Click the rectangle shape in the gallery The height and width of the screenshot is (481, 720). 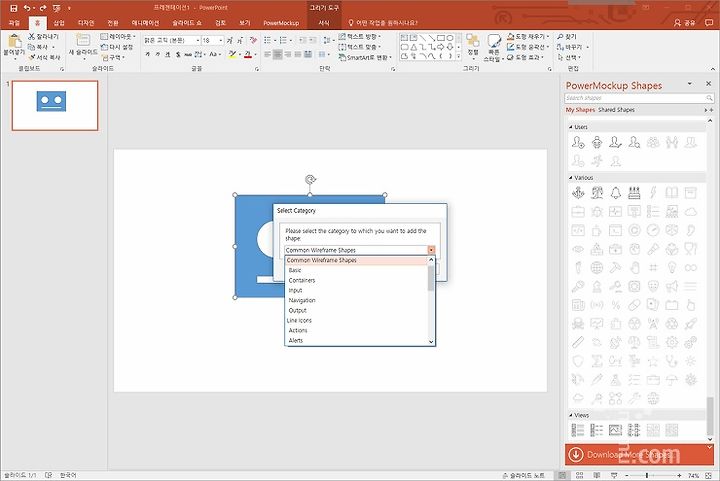[x=441, y=38]
